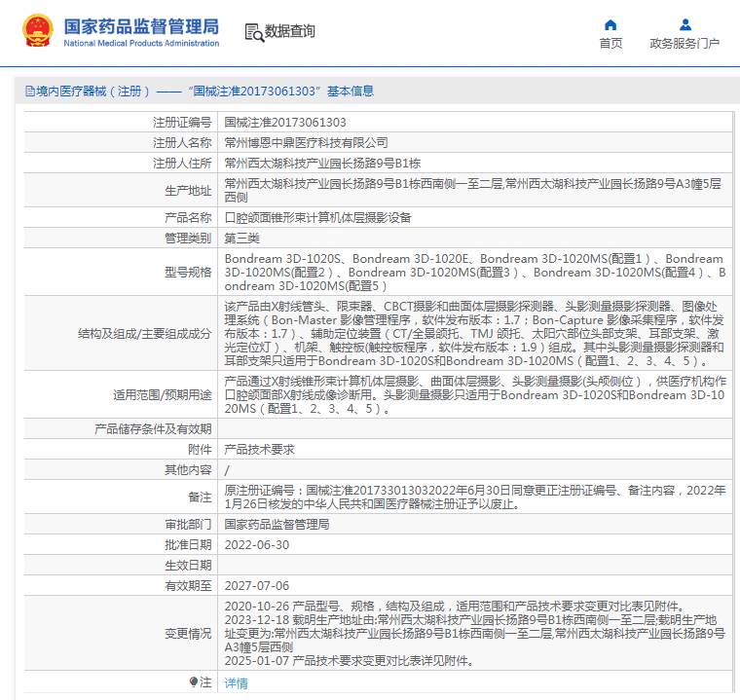Image resolution: width=740 pixels, height=700 pixels.
Task: Click the 注册证编号 row label
Action: [182, 123]
